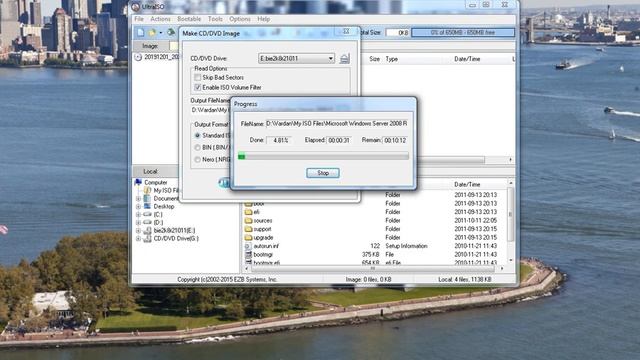Open the Bootable menu
This screenshot has width=640, height=360.
[189, 19]
